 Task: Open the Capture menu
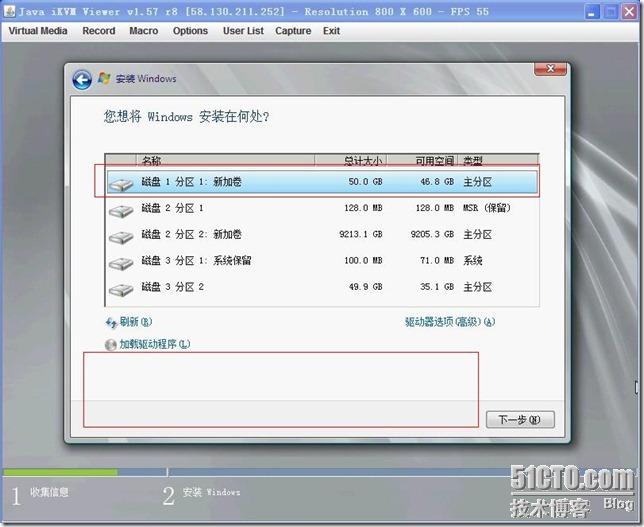click(x=293, y=31)
